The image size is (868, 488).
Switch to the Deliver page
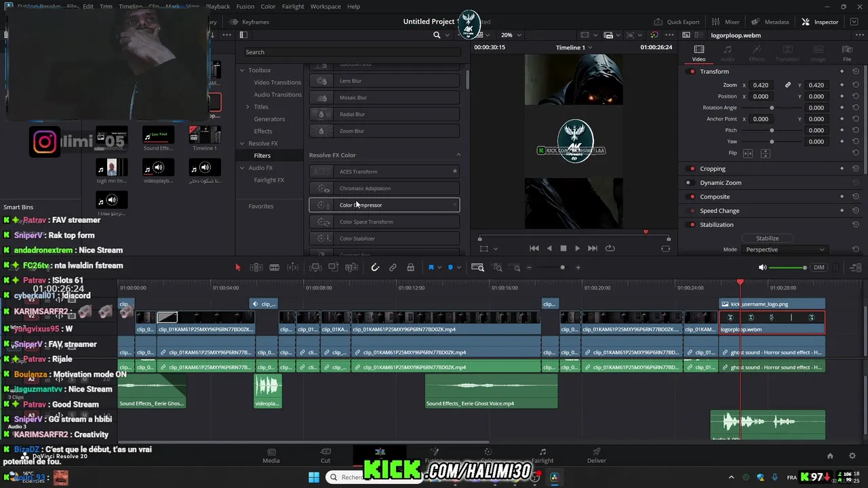[597, 456]
